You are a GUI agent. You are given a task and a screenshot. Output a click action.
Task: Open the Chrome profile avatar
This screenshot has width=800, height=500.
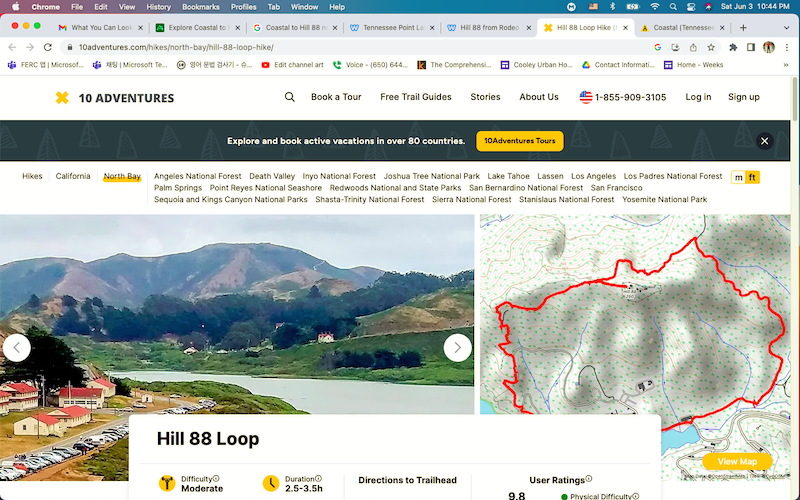pyautogui.click(x=769, y=47)
